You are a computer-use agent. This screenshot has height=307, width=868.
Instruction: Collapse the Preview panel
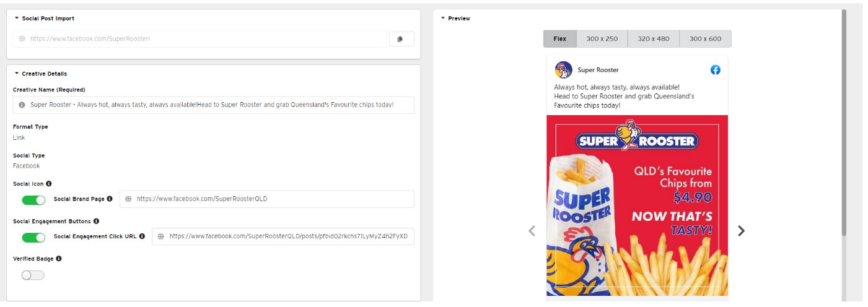click(443, 19)
